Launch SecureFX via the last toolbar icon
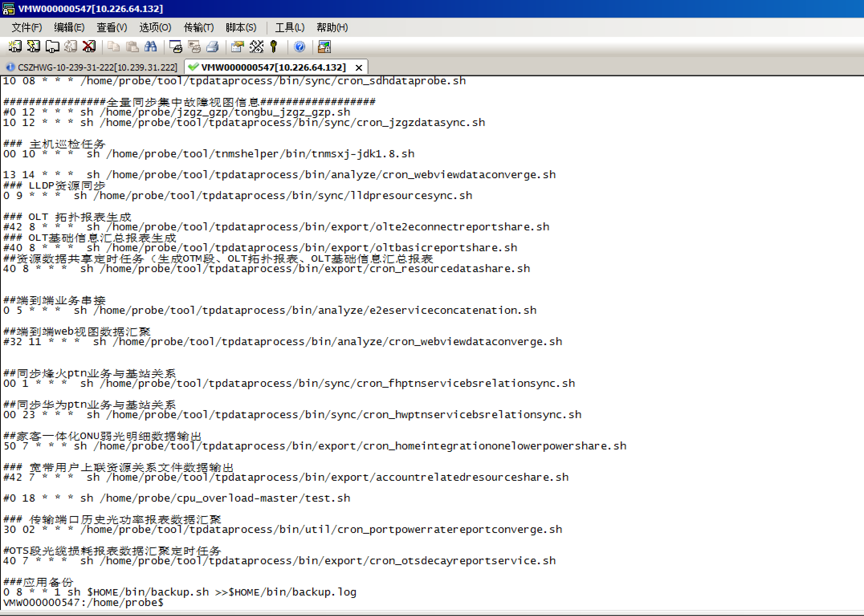The width and height of the screenshot is (864, 616). (x=324, y=47)
